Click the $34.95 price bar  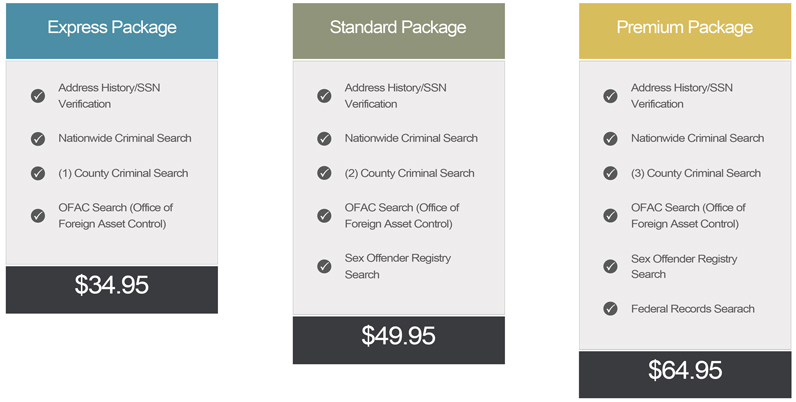pos(111,286)
